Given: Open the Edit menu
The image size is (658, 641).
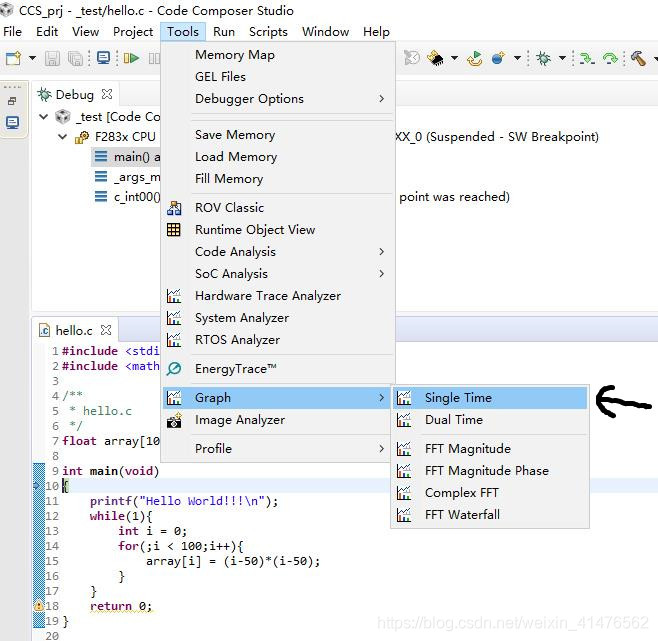Looking at the screenshot, I should pyautogui.click(x=47, y=32).
